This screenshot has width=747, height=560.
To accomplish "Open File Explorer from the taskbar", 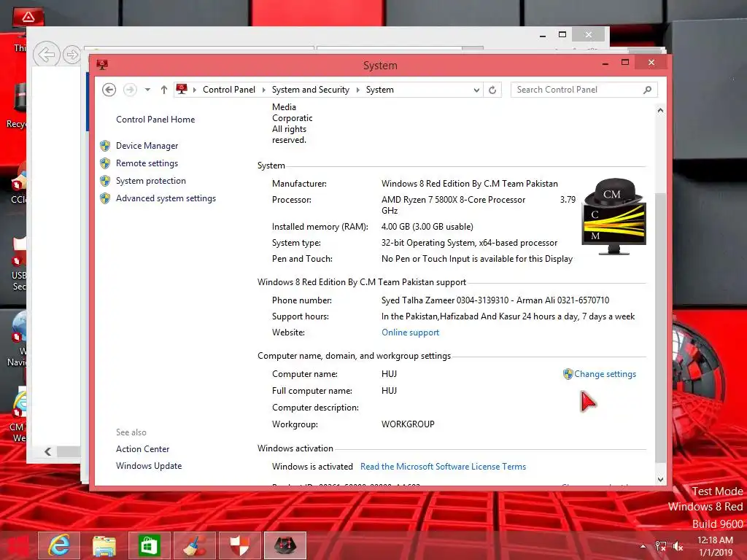I will click(104, 545).
